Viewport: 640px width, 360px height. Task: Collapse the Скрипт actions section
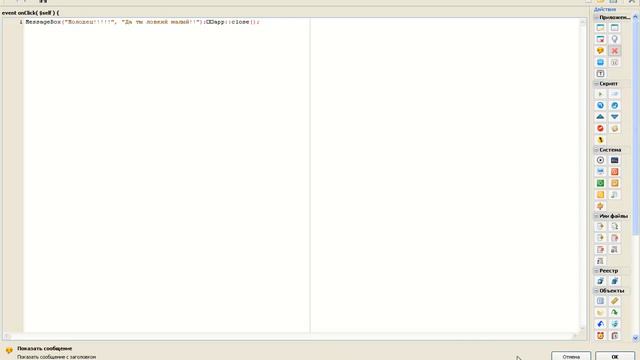coord(596,84)
